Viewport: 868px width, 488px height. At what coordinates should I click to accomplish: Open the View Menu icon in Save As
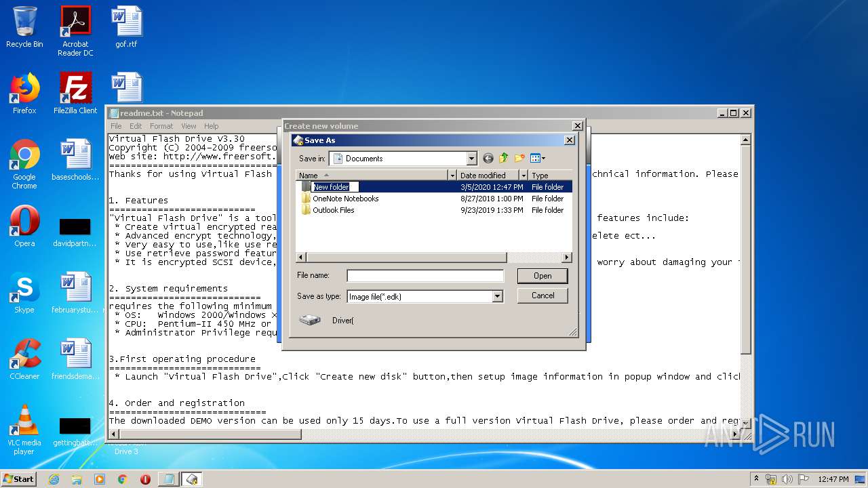[538, 159]
